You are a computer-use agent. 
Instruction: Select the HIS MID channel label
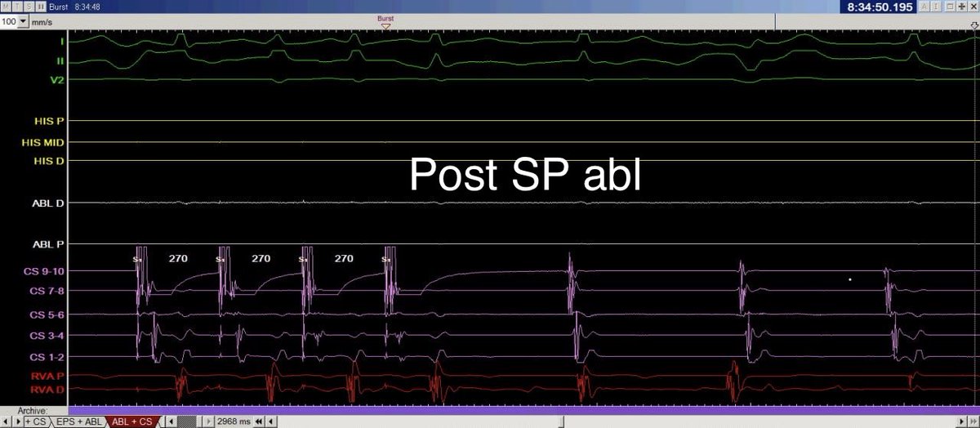44,142
